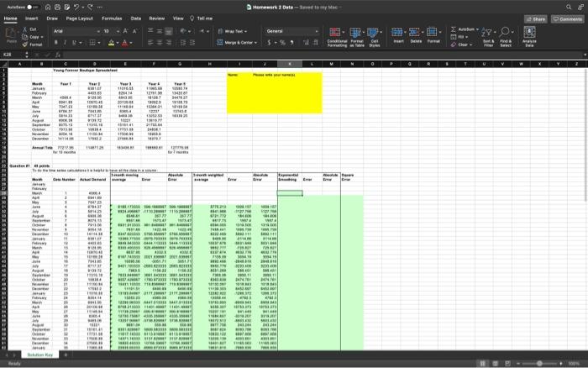Open Format as Table gallery

pyautogui.click(x=357, y=37)
